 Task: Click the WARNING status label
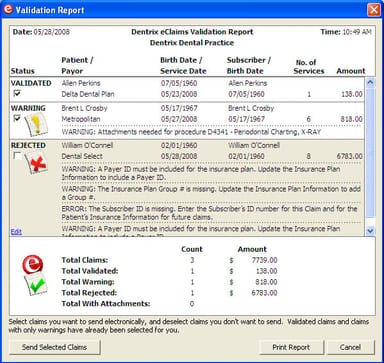coord(28,108)
